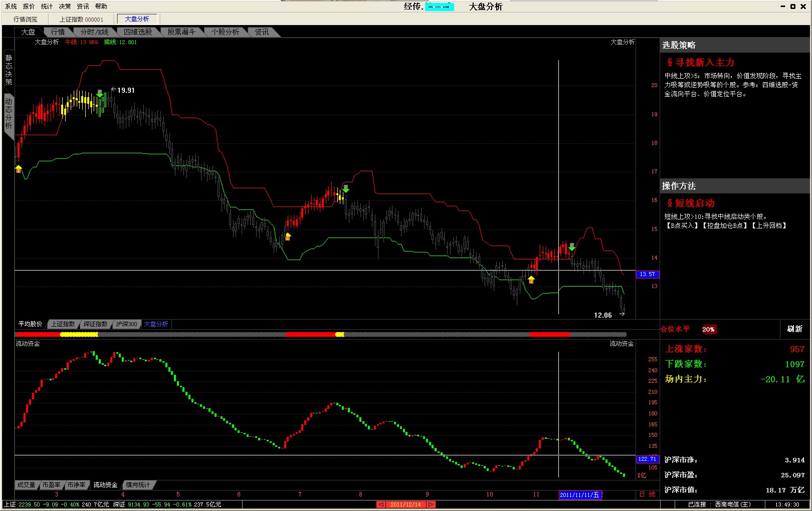Click the 沪深市净 value 3.914

tap(794, 460)
